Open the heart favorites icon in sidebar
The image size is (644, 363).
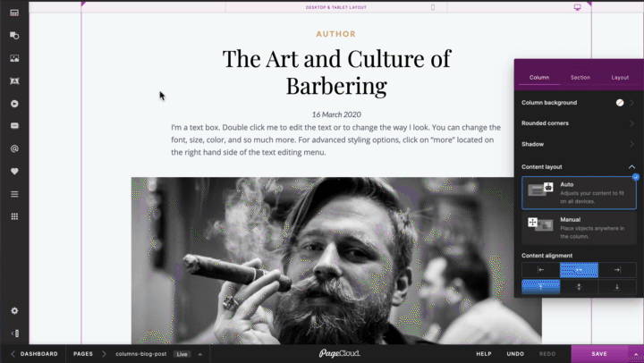(14, 172)
